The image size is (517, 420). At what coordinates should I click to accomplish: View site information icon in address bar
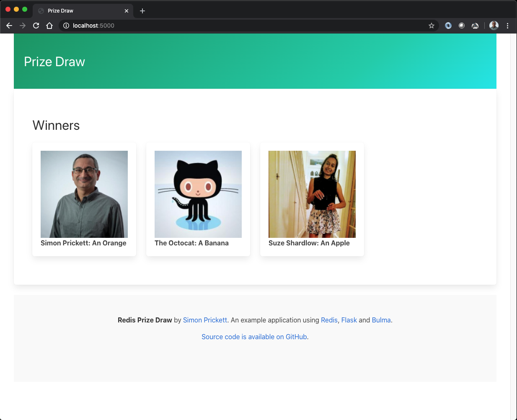pos(66,26)
